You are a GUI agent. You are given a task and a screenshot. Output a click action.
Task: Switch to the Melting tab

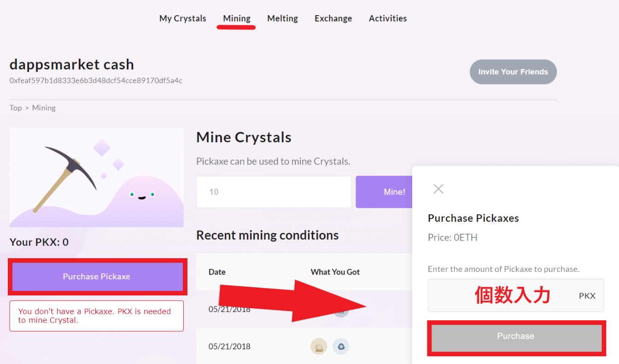[x=282, y=18]
